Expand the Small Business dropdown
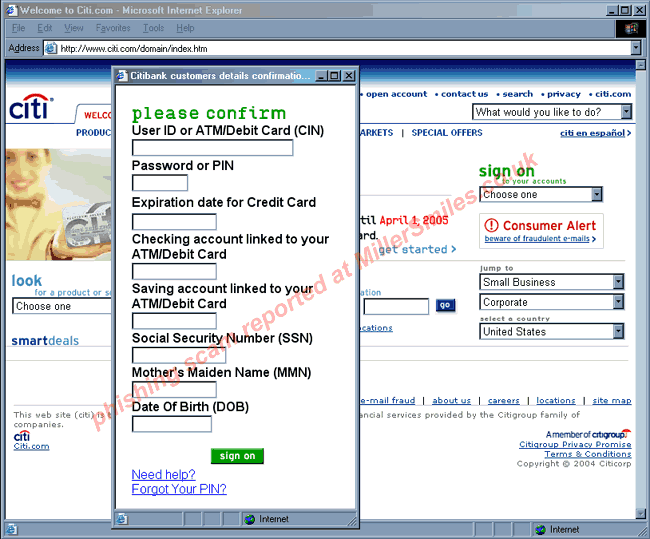This screenshot has height=539, width=650. coord(618,282)
